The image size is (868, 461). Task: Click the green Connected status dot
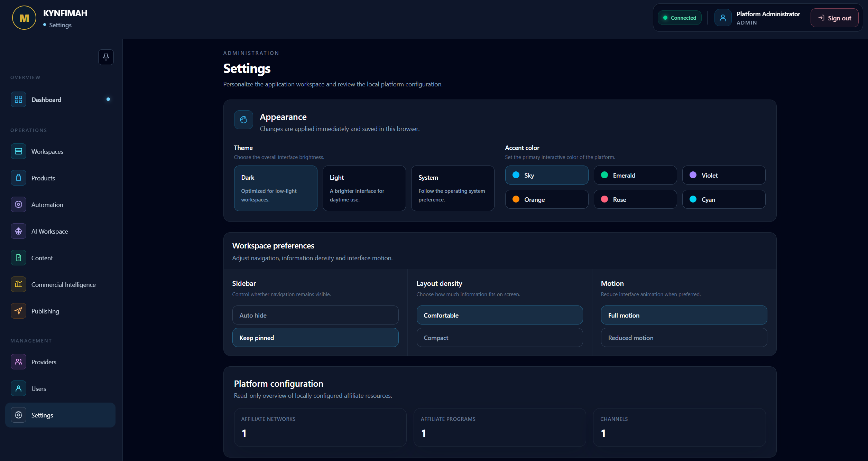[665, 18]
